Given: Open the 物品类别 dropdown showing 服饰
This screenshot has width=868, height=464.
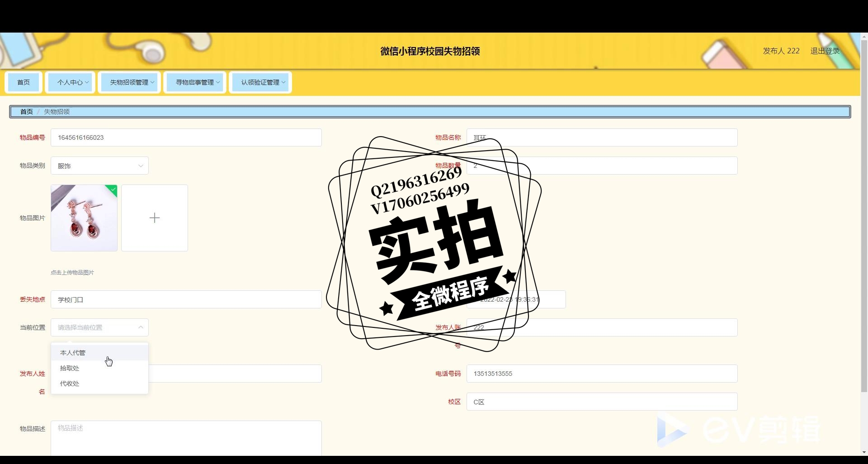Looking at the screenshot, I should point(99,166).
